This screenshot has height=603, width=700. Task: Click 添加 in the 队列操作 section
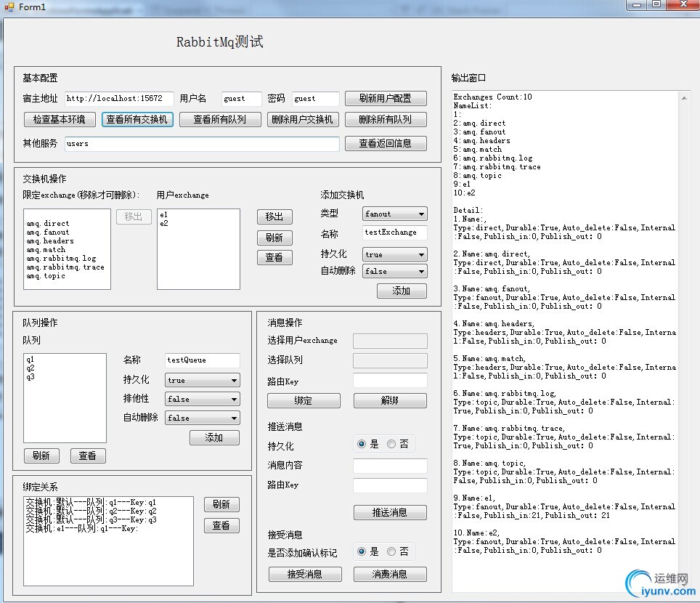[x=214, y=438]
